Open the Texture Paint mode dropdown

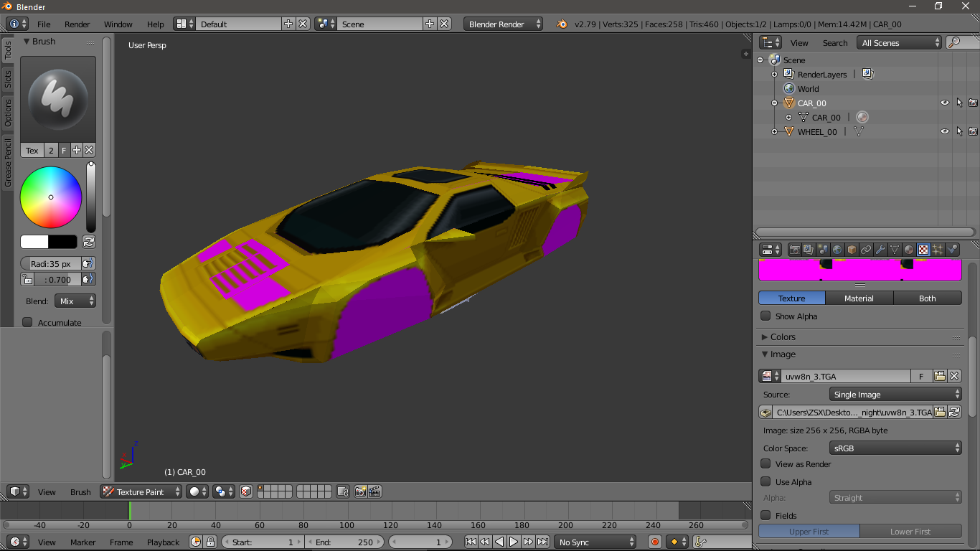141,491
